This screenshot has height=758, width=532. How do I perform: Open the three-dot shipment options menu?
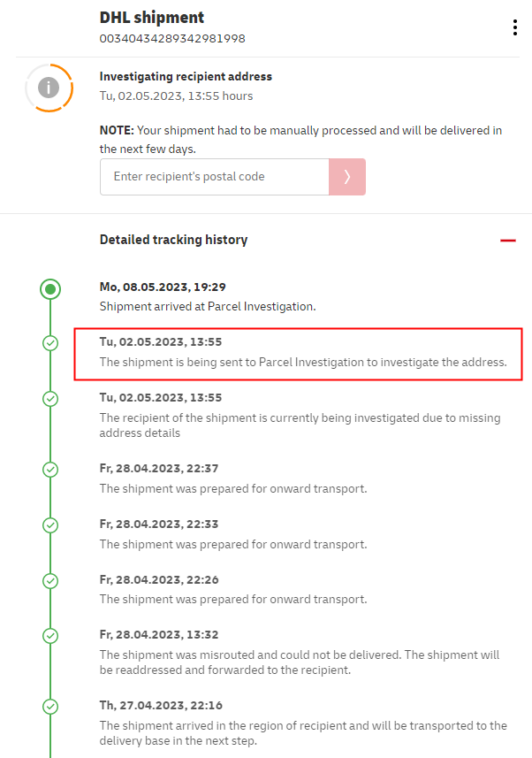[x=514, y=27]
